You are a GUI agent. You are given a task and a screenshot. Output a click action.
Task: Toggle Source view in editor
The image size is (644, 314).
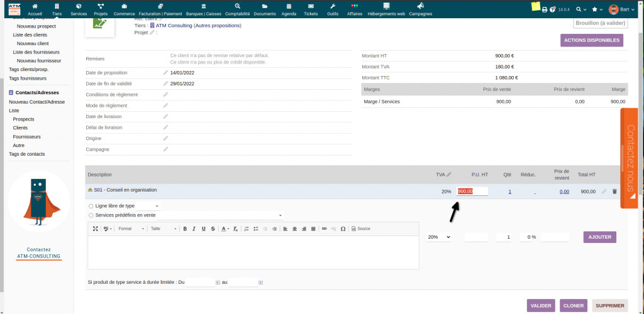(361, 229)
